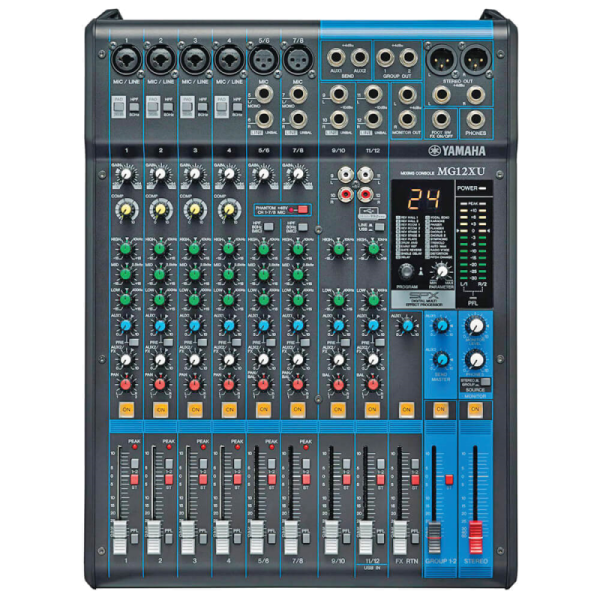The image size is (600, 600).
Task: Click the FOOT SW FX ON/OFF jack
Action: point(441,119)
